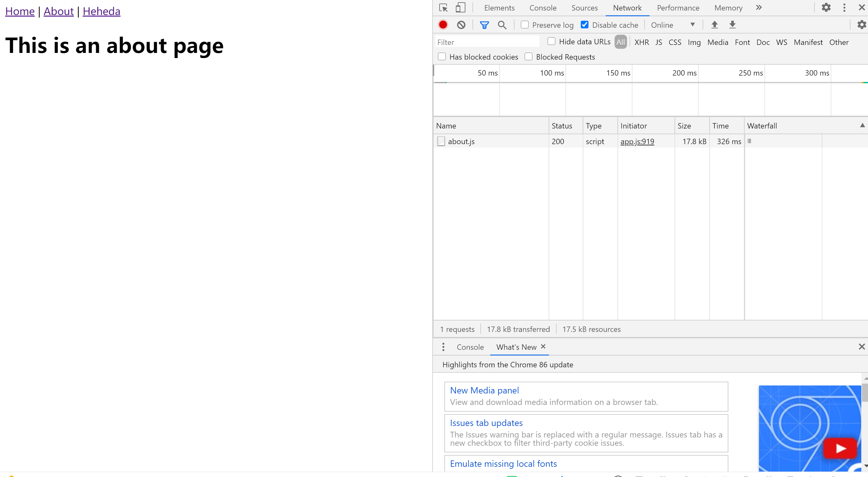Expand the more tabs chevron

pos(758,8)
